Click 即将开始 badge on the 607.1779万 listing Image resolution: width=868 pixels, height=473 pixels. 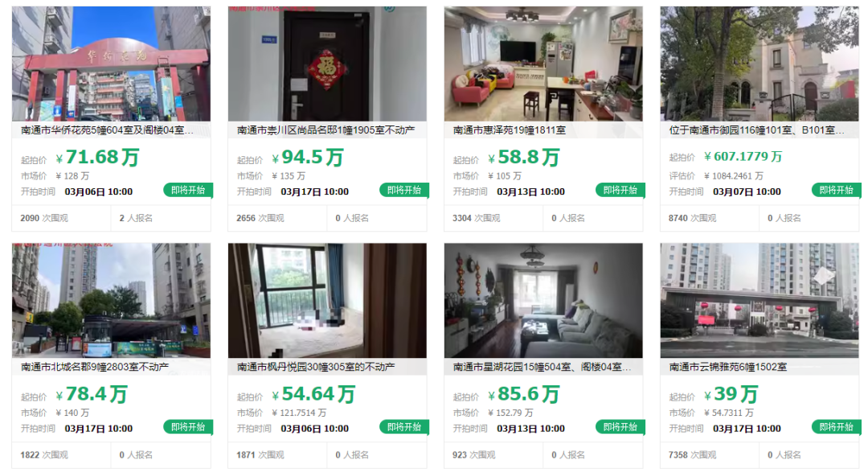click(x=837, y=191)
